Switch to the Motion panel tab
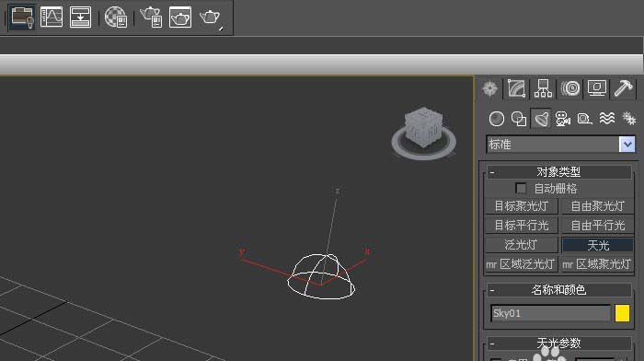The height and width of the screenshot is (361, 644). (x=570, y=88)
